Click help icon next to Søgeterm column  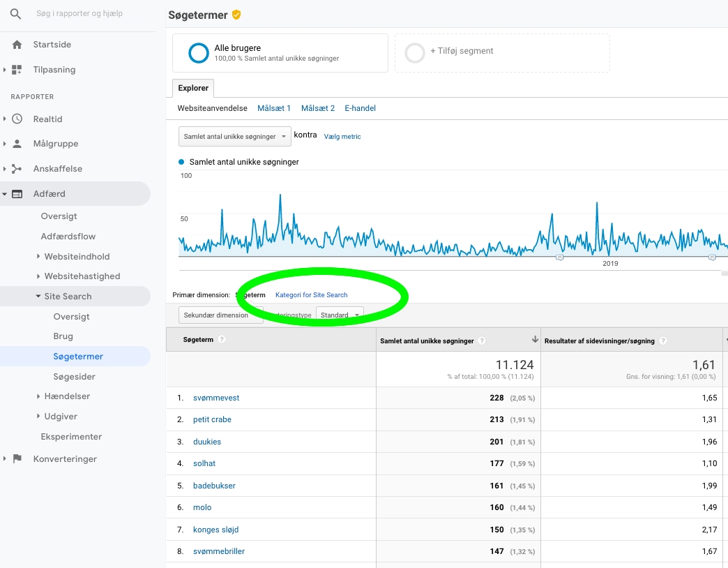[x=222, y=340]
